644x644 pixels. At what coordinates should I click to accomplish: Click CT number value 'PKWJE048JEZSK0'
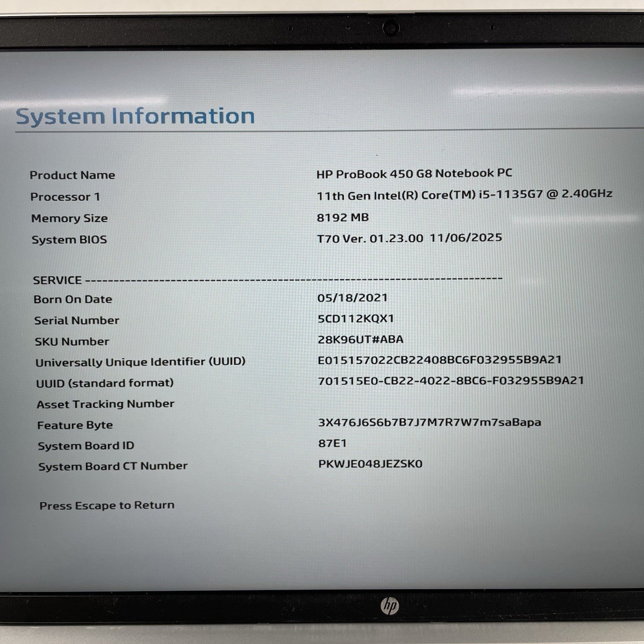370,464
